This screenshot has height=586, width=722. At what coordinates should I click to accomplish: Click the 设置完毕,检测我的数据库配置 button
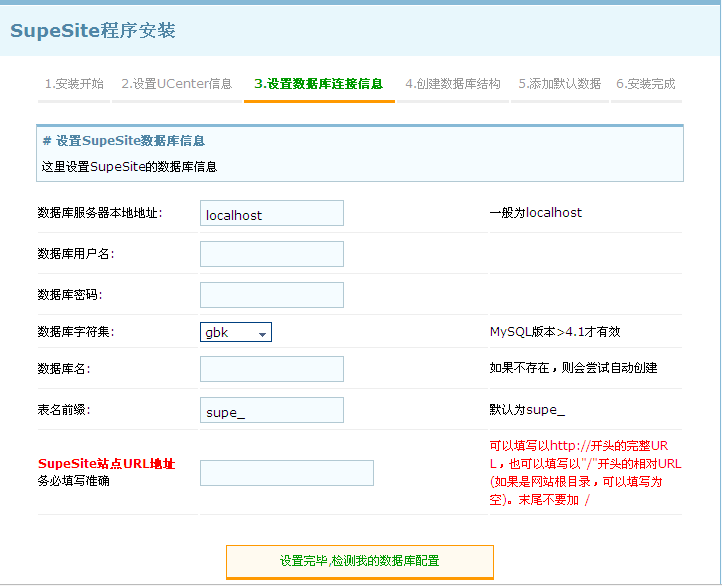point(360,561)
